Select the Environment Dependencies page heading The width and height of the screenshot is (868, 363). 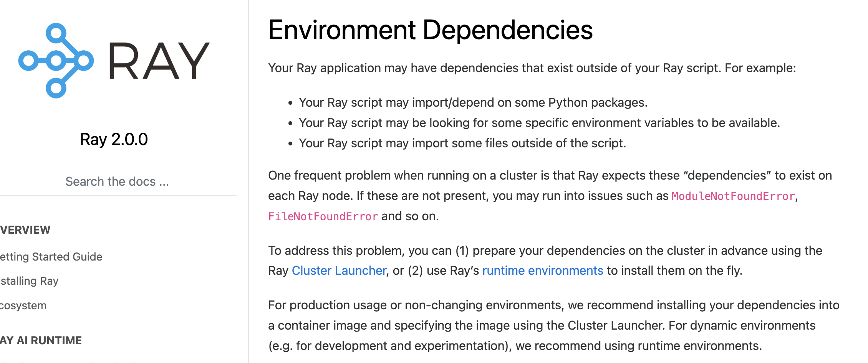click(430, 31)
